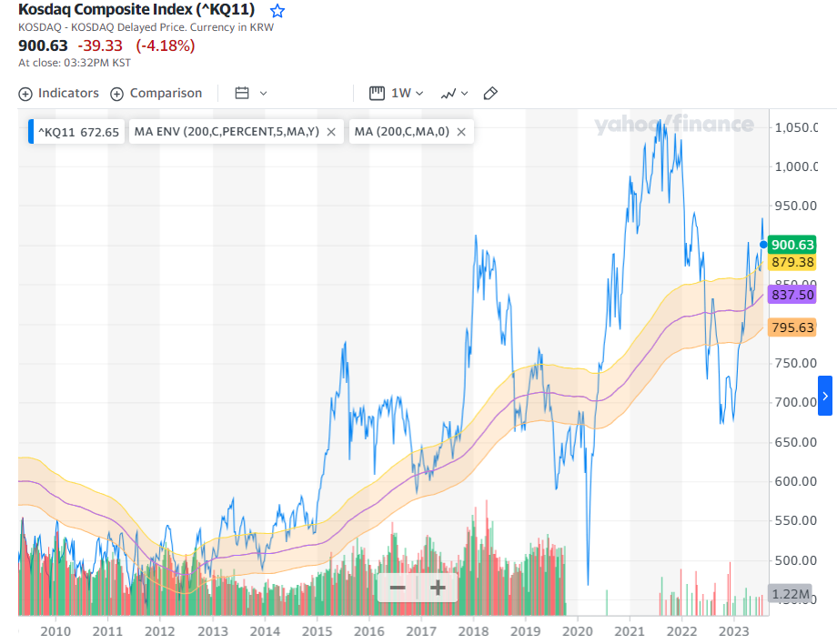Click the 2020 x-axis label

click(x=578, y=631)
